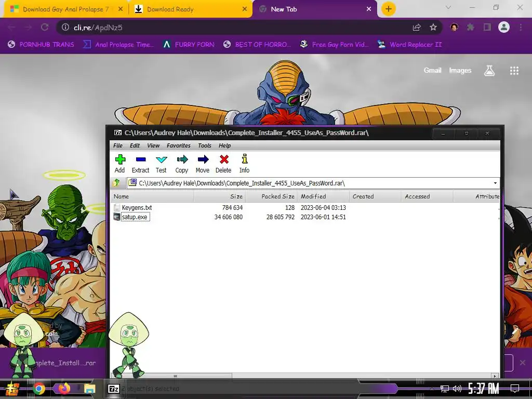Switch to 7-Zip taskbar button

click(x=113, y=389)
